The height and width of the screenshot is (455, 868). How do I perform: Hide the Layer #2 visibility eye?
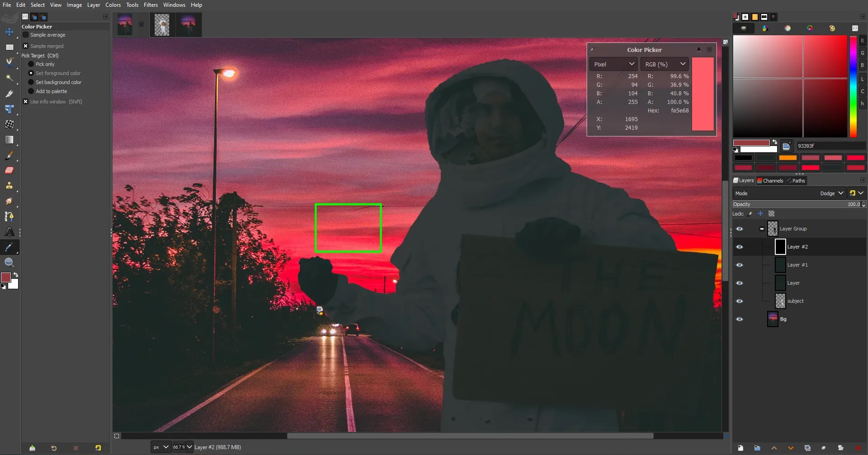pyautogui.click(x=740, y=247)
